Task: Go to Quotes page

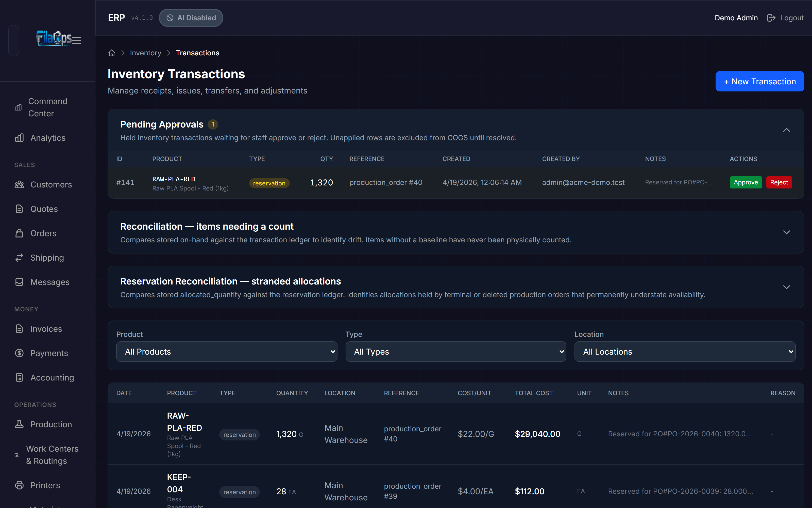Action: click(48, 209)
